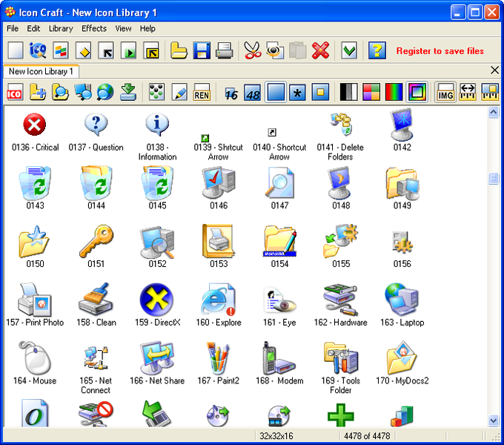504x445 pixels.
Task: Click the REN rename icon
Action: pos(202,92)
